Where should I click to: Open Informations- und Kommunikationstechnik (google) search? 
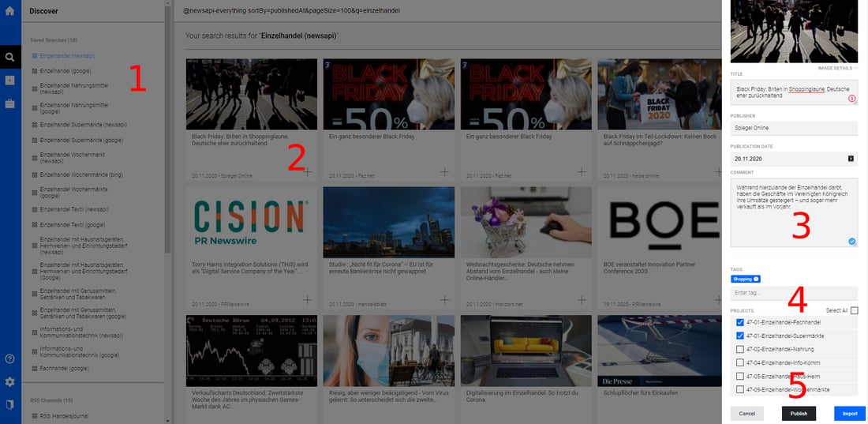pos(79,351)
